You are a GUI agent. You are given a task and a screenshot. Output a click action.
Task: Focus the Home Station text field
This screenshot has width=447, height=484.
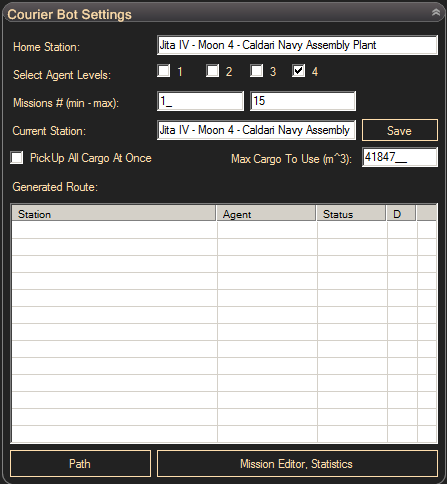297,45
